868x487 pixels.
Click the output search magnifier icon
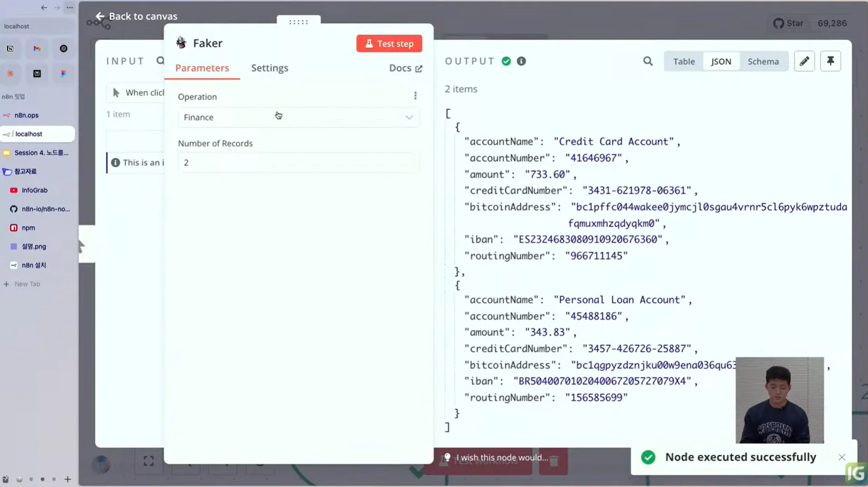click(648, 61)
